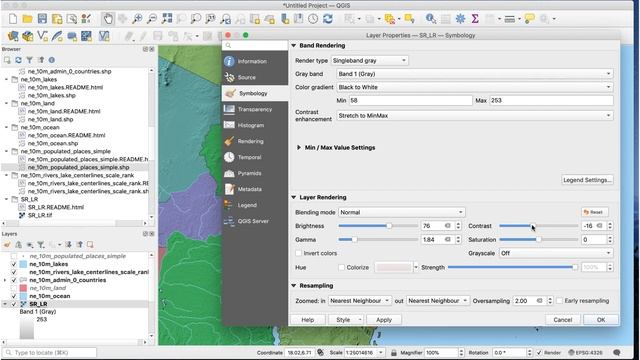640x360 pixels.
Task: Toggle visibility of ne_10m_ocean layer
Action: (x=14, y=296)
